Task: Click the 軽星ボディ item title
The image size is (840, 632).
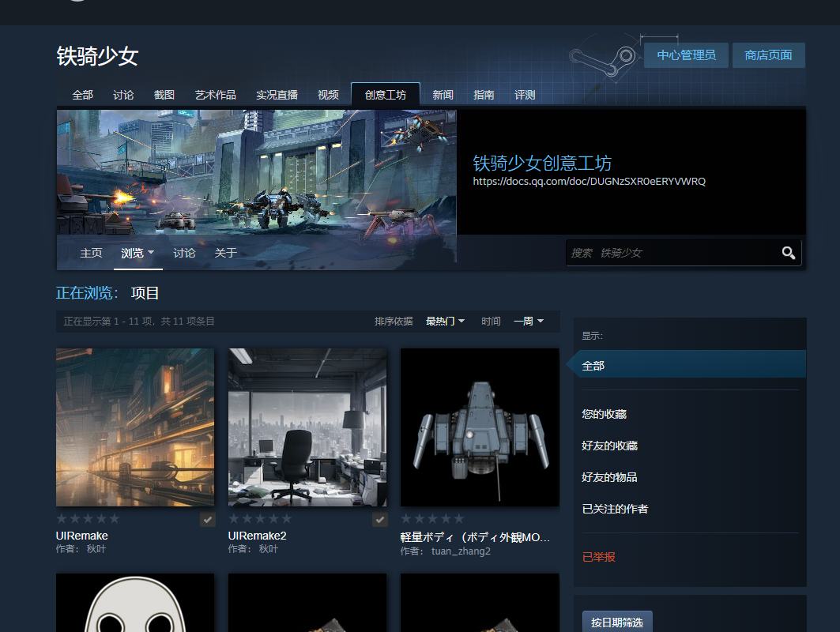Action: [475, 537]
